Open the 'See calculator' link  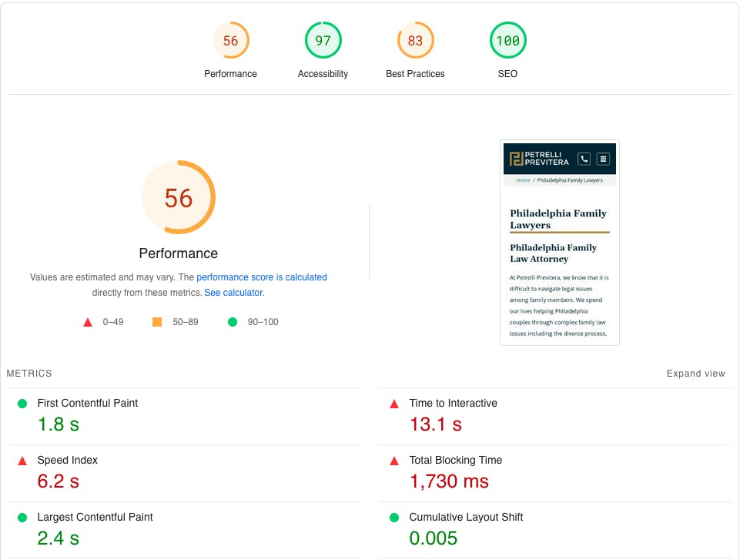point(233,293)
